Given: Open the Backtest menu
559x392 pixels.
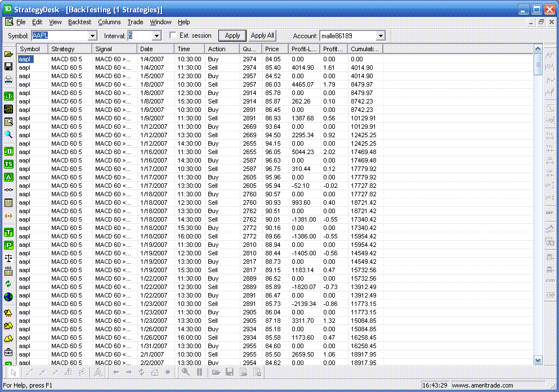Looking at the screenshot, I should tap(79, 22).
